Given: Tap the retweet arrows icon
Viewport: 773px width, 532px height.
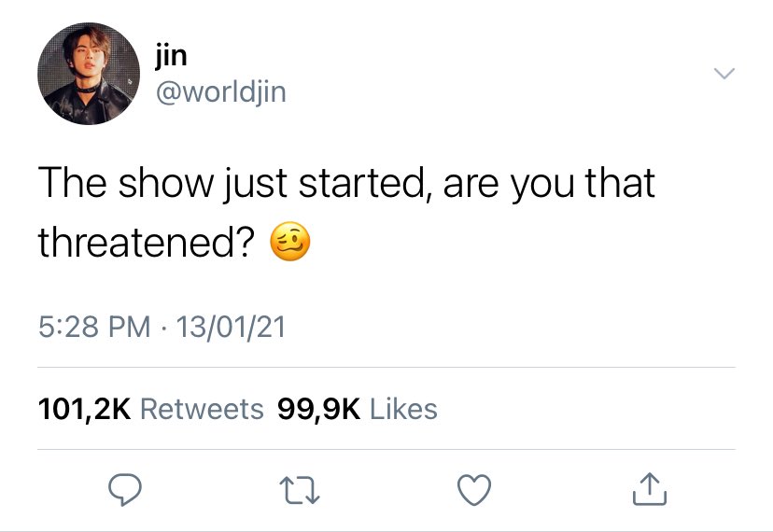Looking at the screenshot, I should click(300, 490).
